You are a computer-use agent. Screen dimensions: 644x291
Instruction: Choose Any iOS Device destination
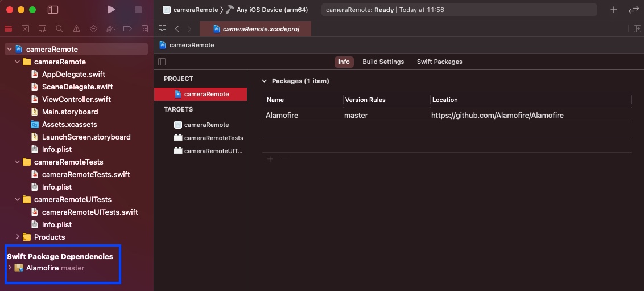tap(267, 10)
